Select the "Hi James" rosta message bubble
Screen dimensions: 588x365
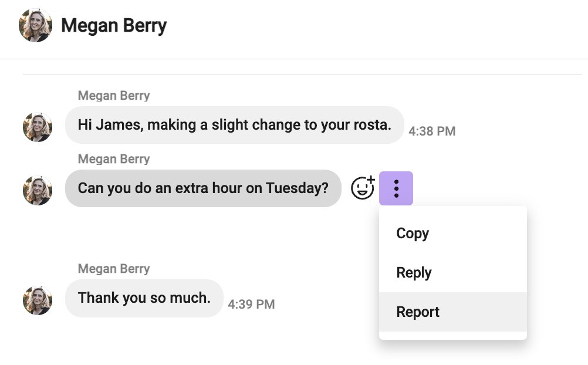click(x=234, y=125)
